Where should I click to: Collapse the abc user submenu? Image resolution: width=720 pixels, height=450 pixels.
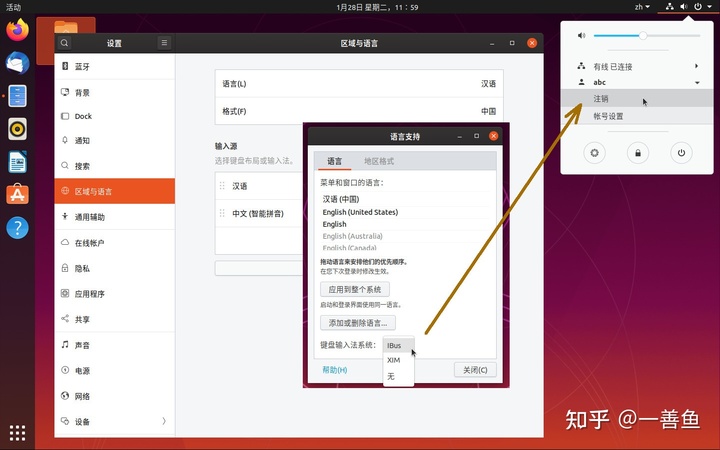tap(637, 82)
